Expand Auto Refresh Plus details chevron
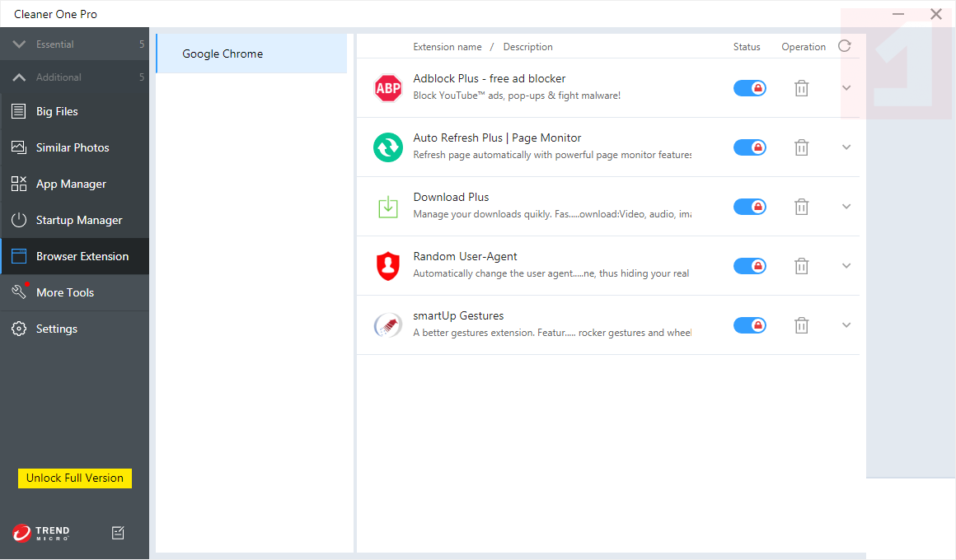This screenshot has height=560, width=956. [846, 147]
